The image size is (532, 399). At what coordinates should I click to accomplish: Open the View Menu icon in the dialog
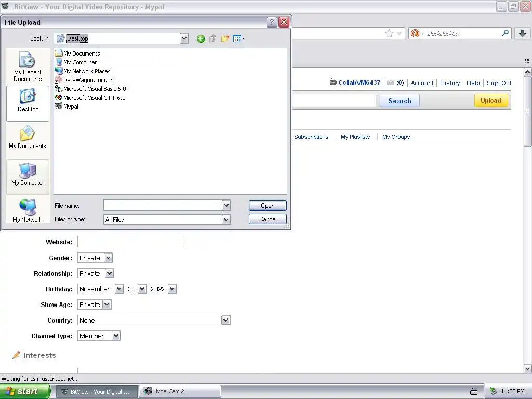pos(239,38)
